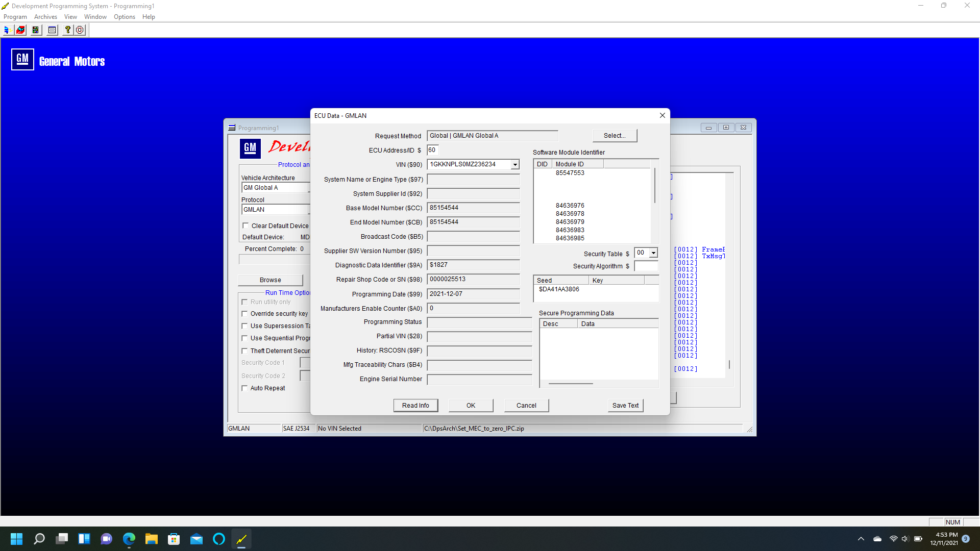Click the Help question mark toolbar icon
This screenshot has width=980, height=551.
(67, 30)
